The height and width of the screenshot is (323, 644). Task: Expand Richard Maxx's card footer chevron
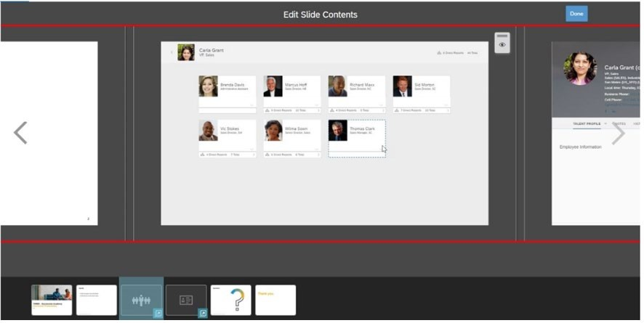tap(382, 110)
